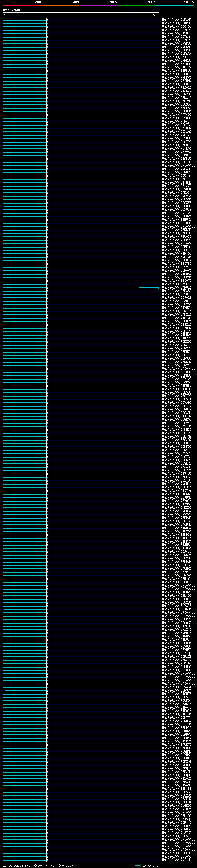Select the UniRef100_Q5P1E9 label
Viewport: 197px width, 868px height.
pos(177,657)
